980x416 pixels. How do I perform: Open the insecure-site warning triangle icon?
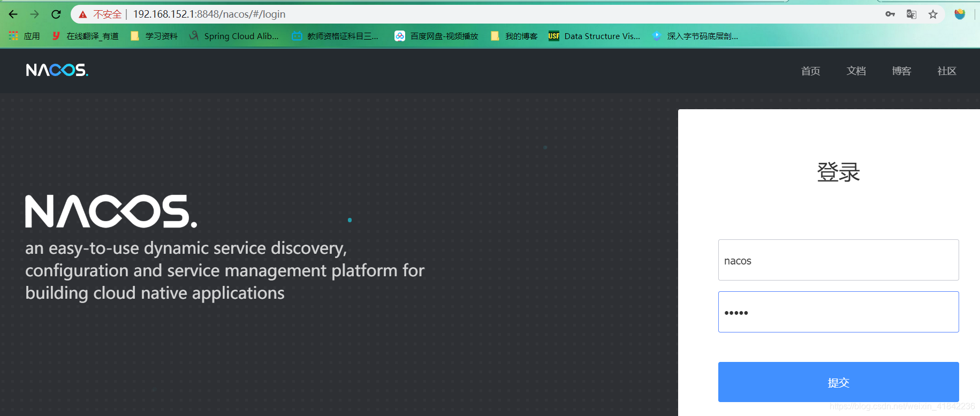[83, 14]
